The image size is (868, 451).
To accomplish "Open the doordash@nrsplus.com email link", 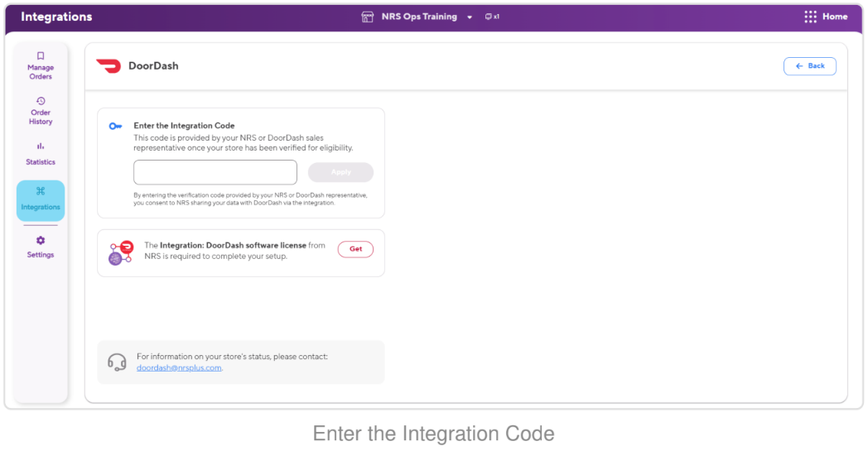I will click(x=179, y=367).
